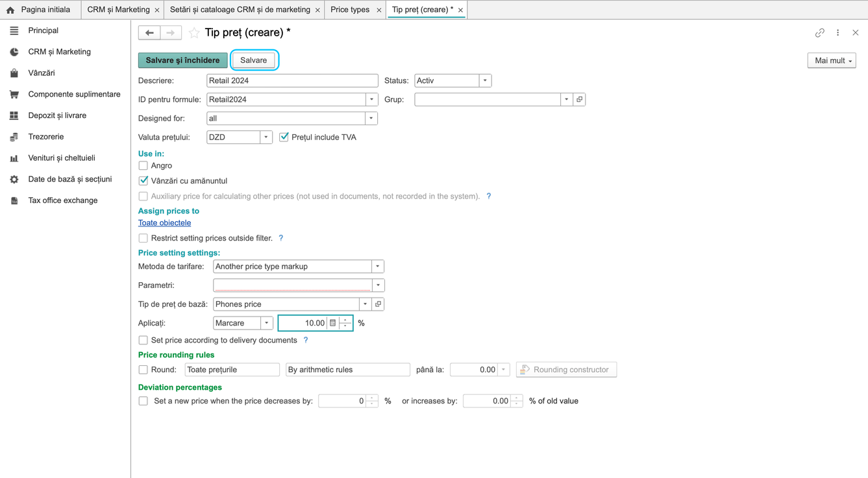868x478 pixels.
Task: Open the three-dot options menu
Action: (838, 32)
